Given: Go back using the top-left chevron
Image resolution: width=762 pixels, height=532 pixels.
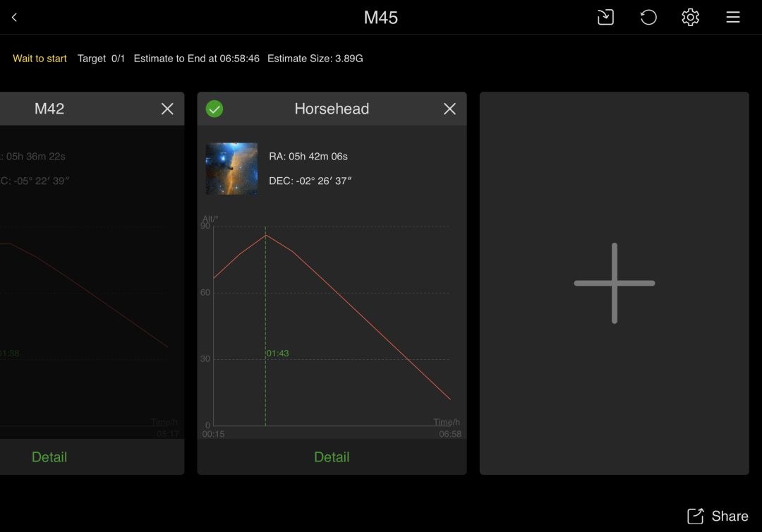Looking at the screenshot, I should coord(14,18).
